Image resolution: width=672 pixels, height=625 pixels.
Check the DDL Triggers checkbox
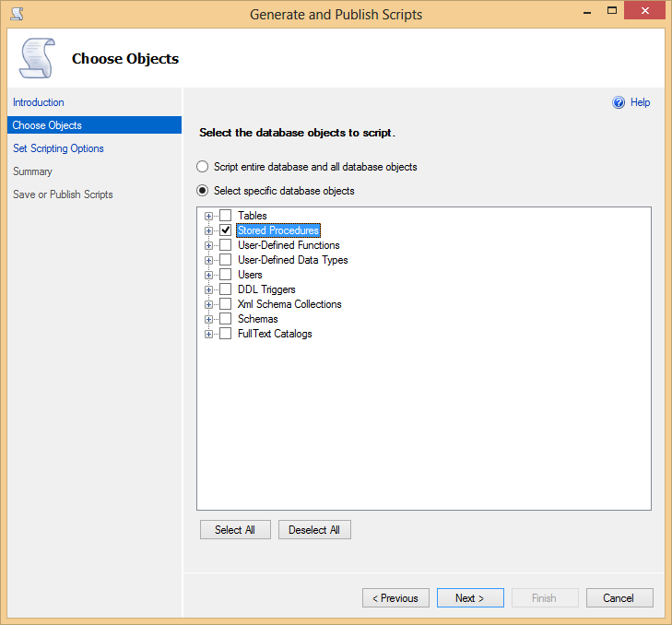coord(226,289)
